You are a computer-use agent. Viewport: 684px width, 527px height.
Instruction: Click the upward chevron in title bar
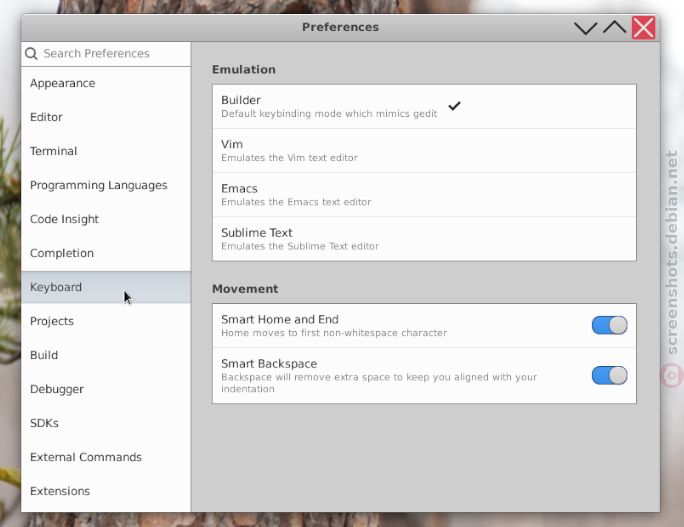click(x=615, y=27)
